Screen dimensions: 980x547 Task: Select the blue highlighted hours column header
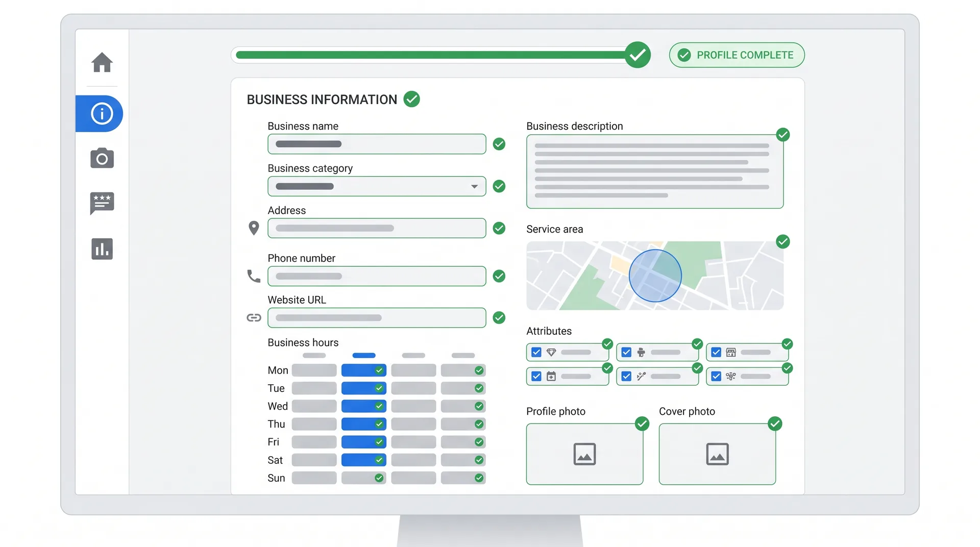pyautogui.click(x=364, y=355)
